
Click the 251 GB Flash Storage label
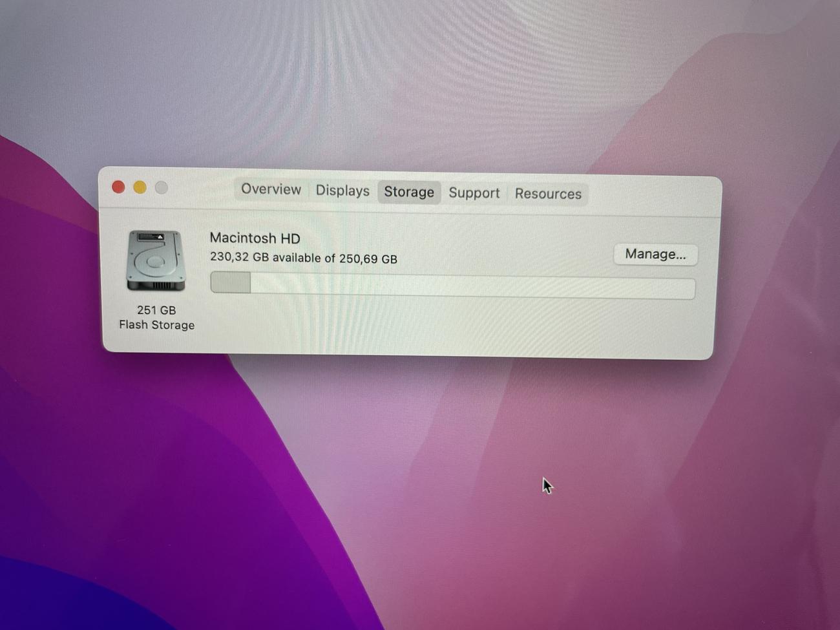(156, 317)
